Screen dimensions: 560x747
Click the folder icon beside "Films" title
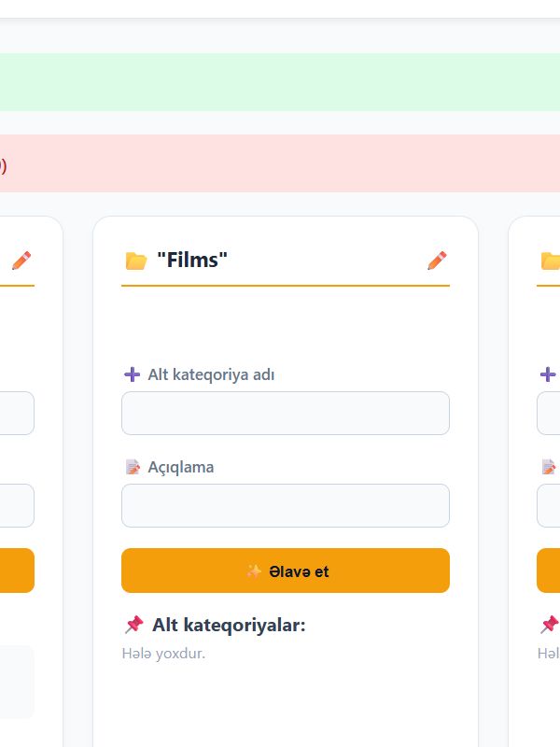tap(135, 261)
